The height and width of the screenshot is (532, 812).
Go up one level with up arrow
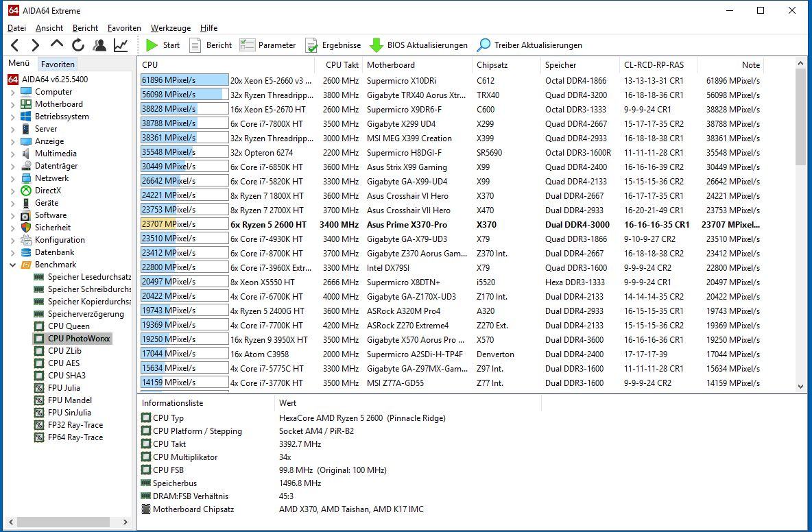[56, 45]
